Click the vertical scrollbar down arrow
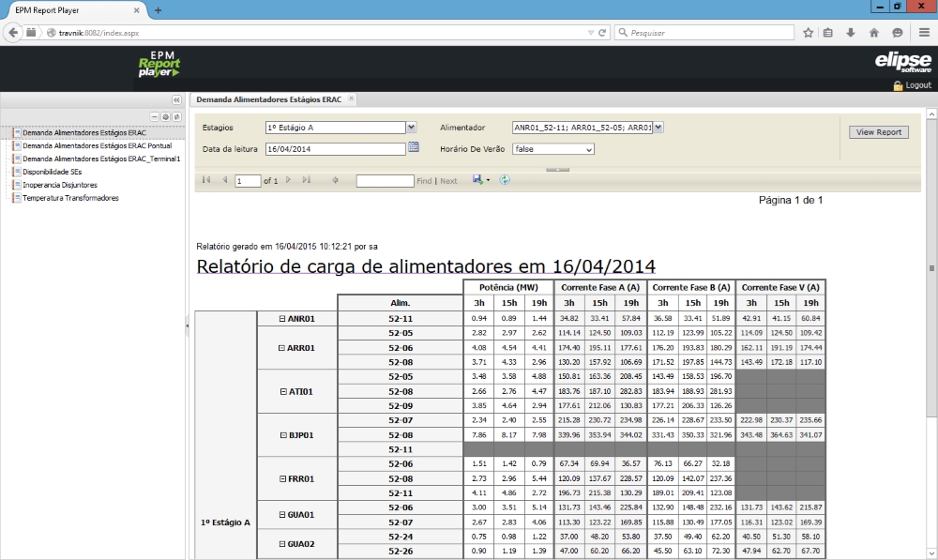Screen dimensions: 938x560 point(932,552)
